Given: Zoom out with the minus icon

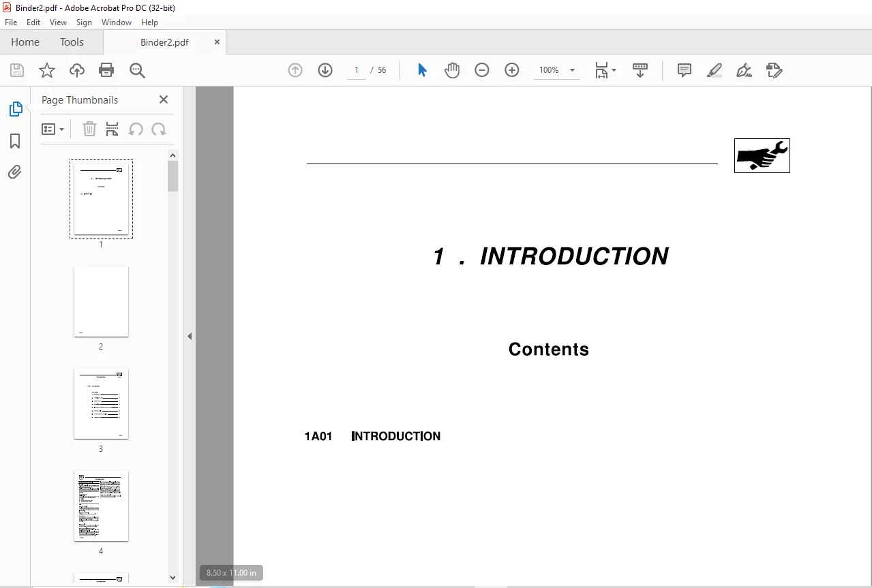Looking at the screenshot, I should click(x=482, y=70).
